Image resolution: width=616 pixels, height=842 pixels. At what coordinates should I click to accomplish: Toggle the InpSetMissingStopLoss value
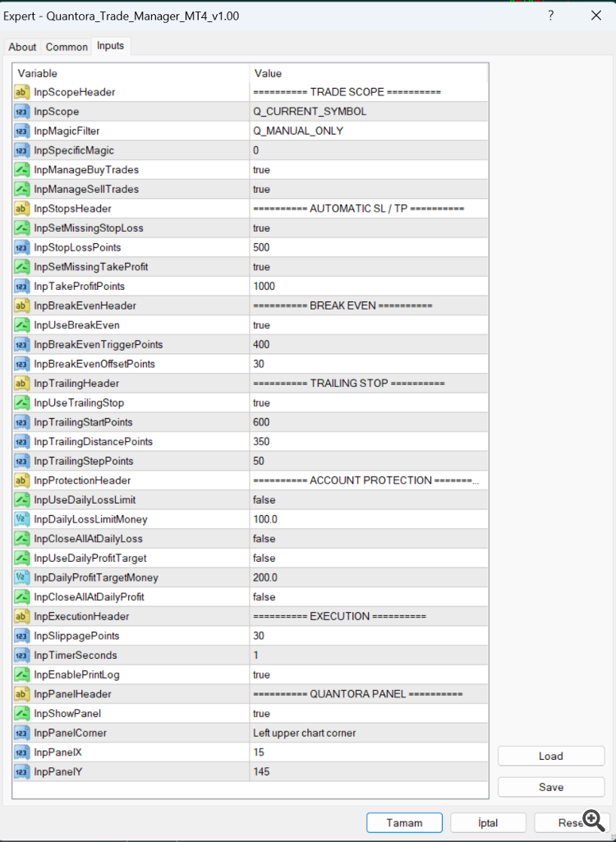tap(369, 228)
